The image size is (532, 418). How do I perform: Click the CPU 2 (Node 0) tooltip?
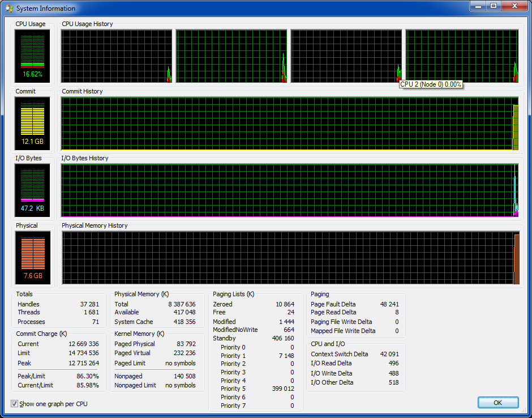pyautogui.click(x=431, y=84)
